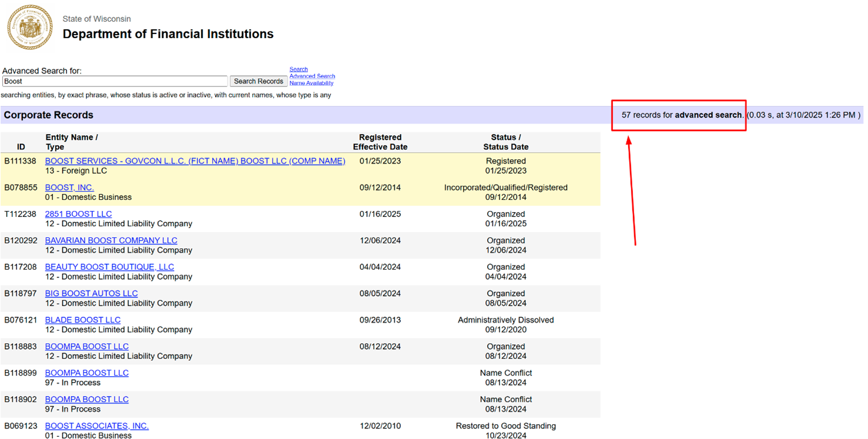Image resolution: width=868 pixels, height=439 pixels.
Task: Open BEAUTY BOOST BOUTIQUE, LLC record
Action: 109,267
